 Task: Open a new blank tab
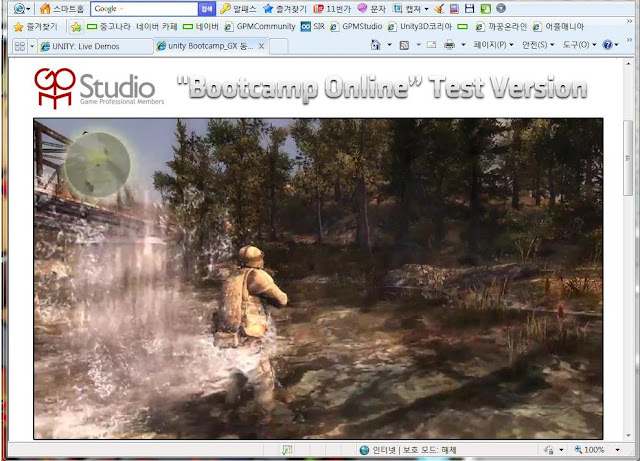pyautogui.click(x=278, y=46)
